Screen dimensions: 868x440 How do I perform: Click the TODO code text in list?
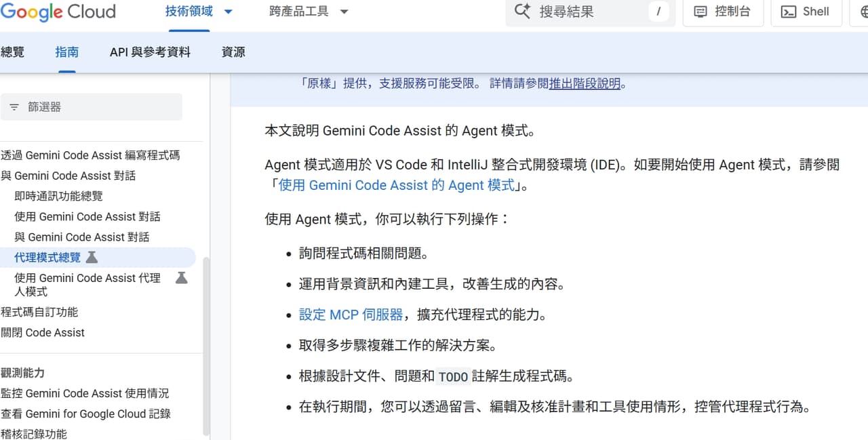coord(453,376)
